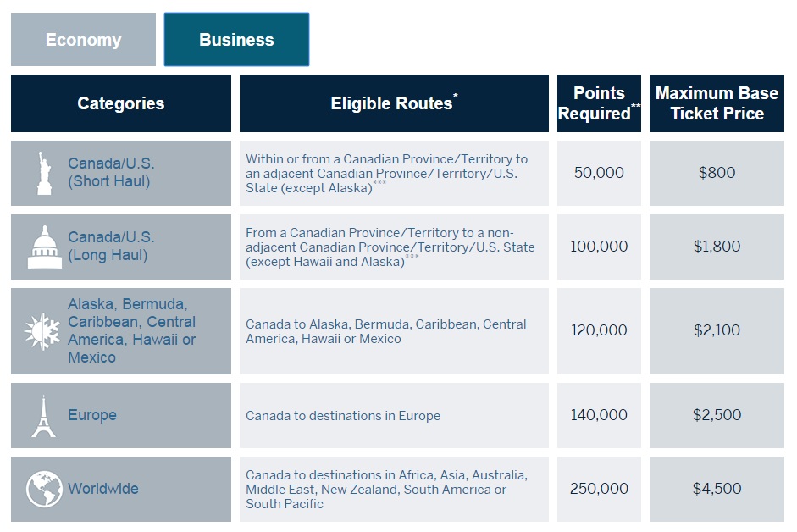This screenshot has width=797, height=532.
Task: Click the Capitol building icon
Action: (43, 247)
